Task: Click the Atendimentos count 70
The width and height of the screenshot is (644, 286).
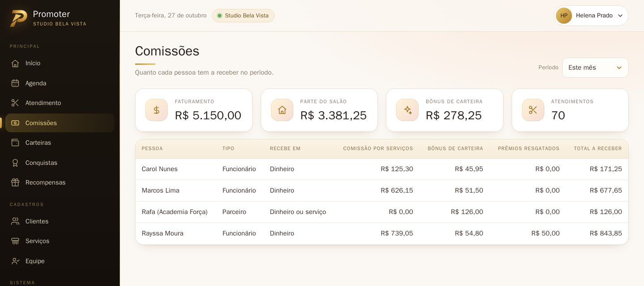Action: tap(558, 115)
